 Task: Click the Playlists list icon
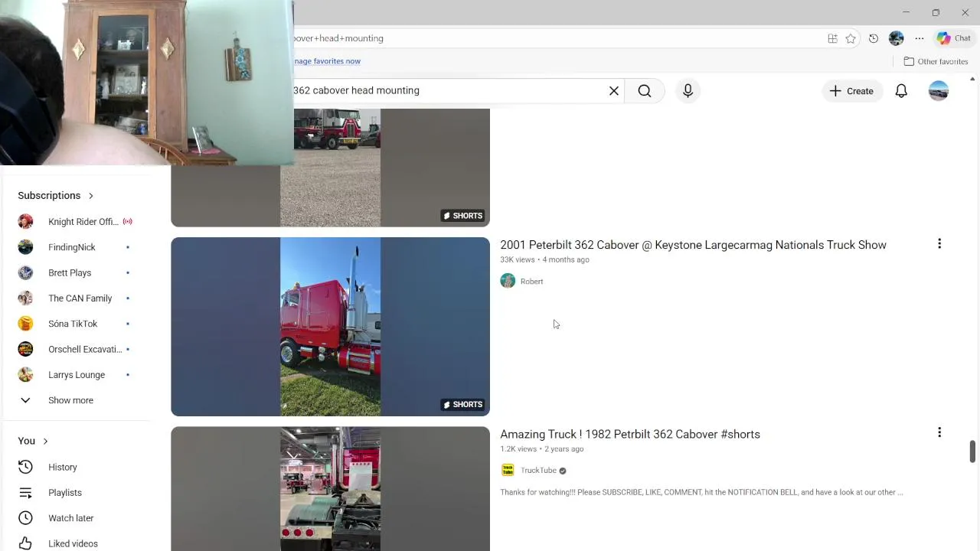(x=25, y=493)
